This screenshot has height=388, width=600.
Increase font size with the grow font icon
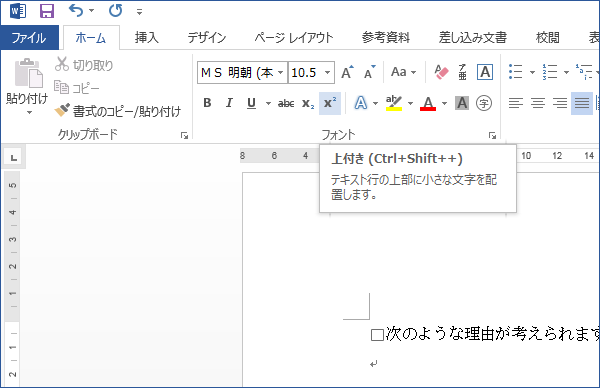pos(347,72)
